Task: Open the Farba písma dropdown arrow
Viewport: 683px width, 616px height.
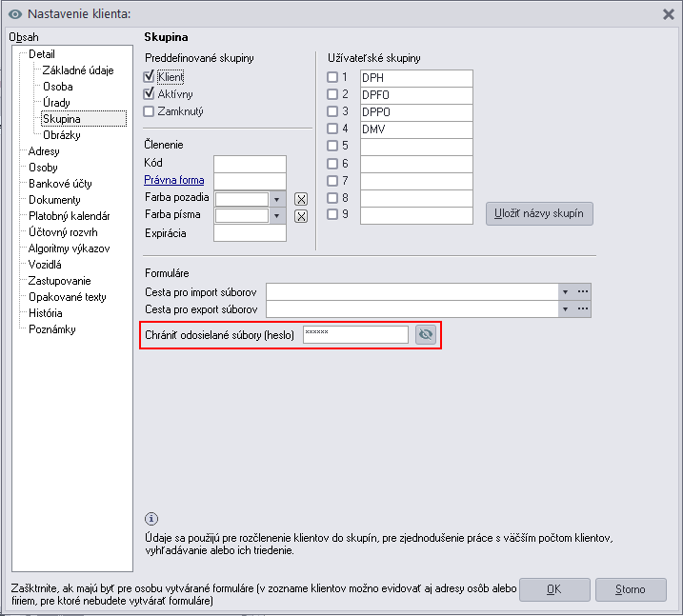Action: [276, 216]
